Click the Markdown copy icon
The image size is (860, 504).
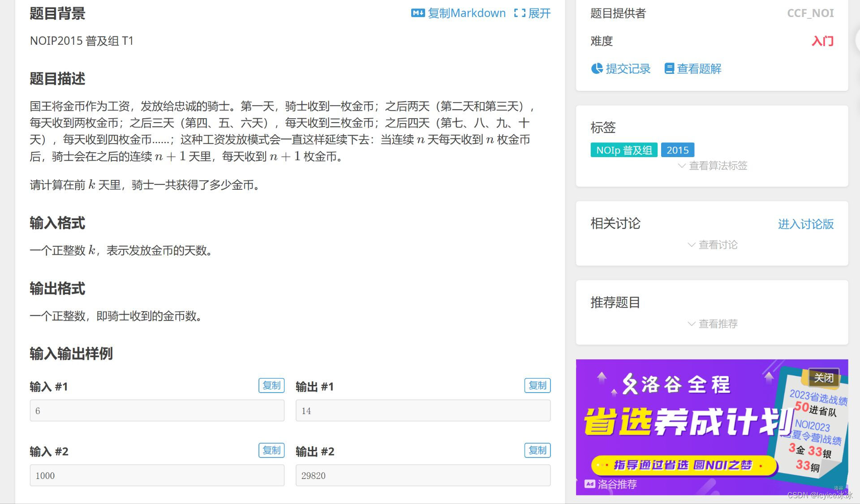417,13
